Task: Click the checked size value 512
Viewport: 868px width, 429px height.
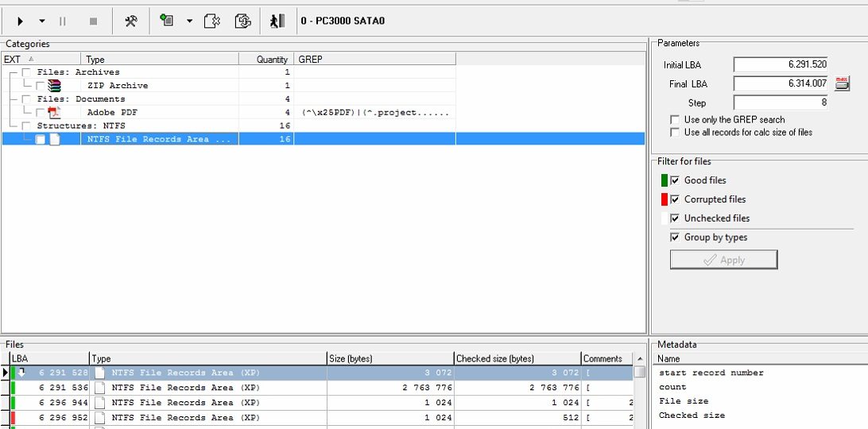Action: tap(570, 418)
